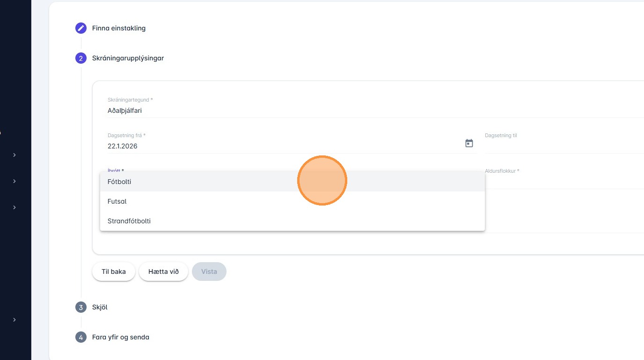644x360 pixels.
Task: Click the step 2 number circle
Action: tap(81, 58)
